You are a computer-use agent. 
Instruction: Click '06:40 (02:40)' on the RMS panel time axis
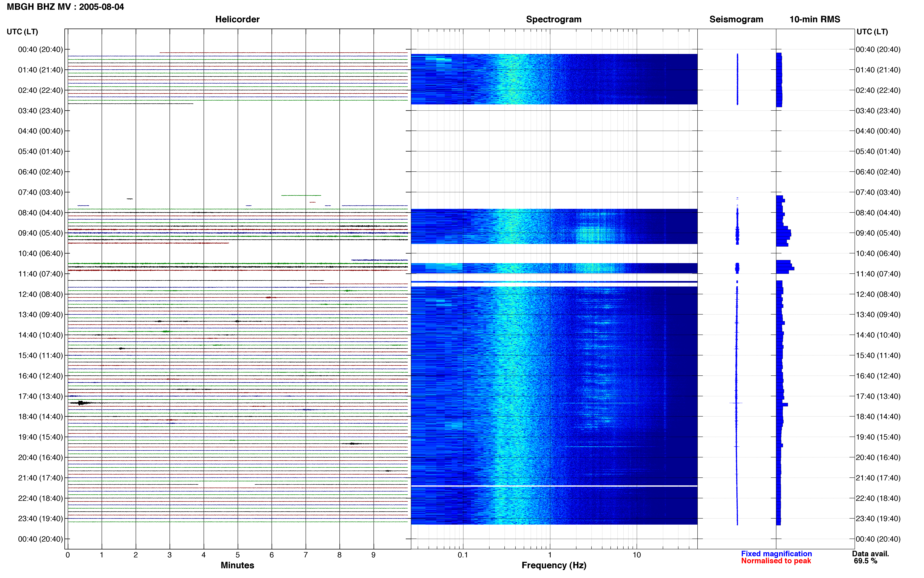[x=878, y=172]
